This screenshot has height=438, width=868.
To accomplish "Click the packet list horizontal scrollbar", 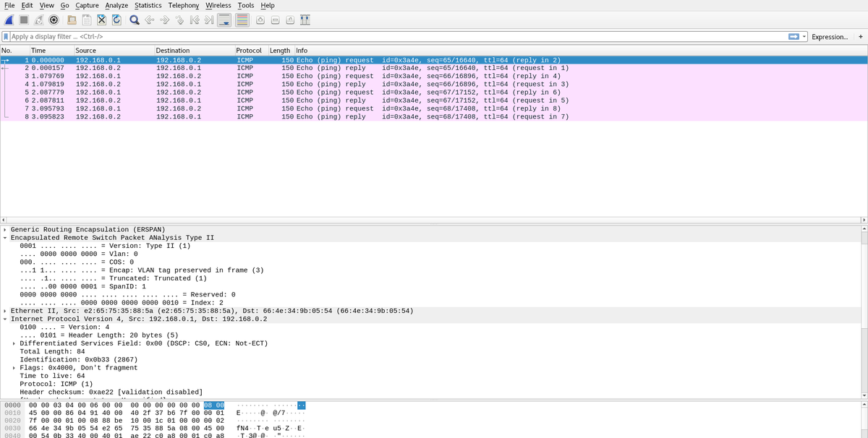I will click(433, 220).
